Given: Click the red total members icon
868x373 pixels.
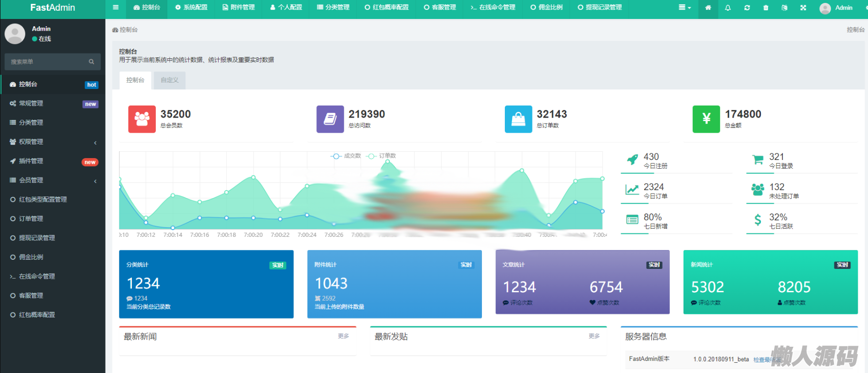Looking at the screenshot, I should pos(142,119).
